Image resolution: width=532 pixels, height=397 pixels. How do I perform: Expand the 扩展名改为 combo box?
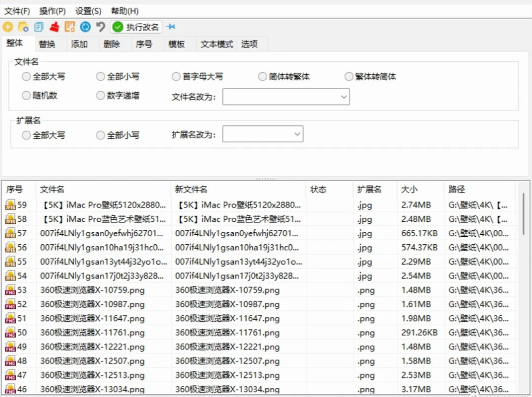[263, 134]
